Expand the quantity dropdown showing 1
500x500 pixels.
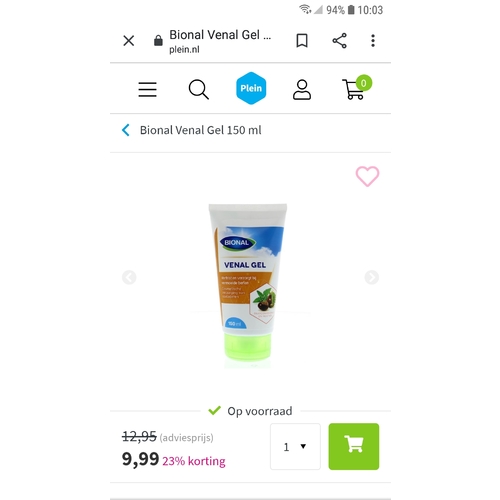(295, 447)
